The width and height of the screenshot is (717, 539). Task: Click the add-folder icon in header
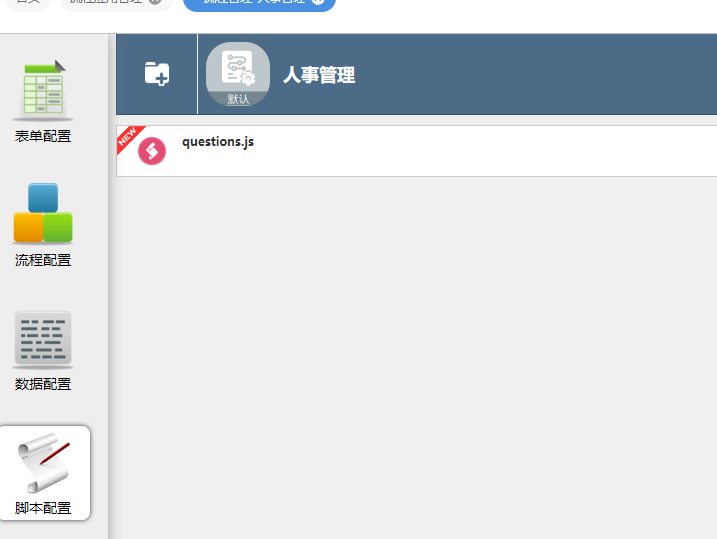coord(157,74)
